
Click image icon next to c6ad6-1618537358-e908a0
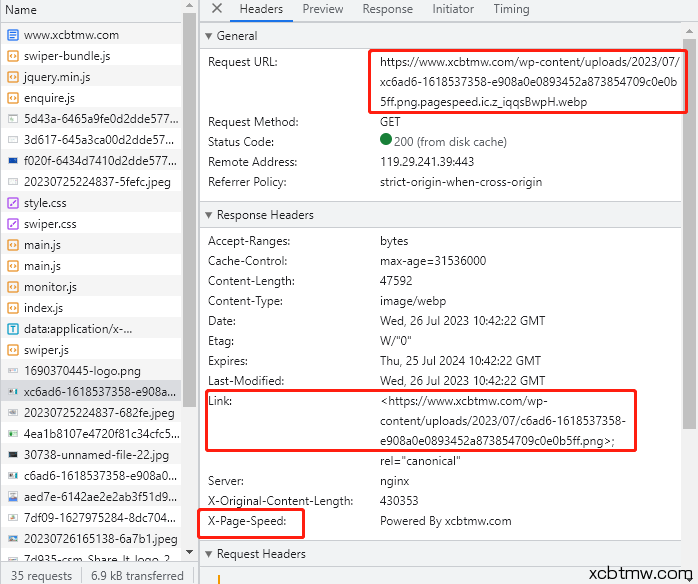click(13, 476)
